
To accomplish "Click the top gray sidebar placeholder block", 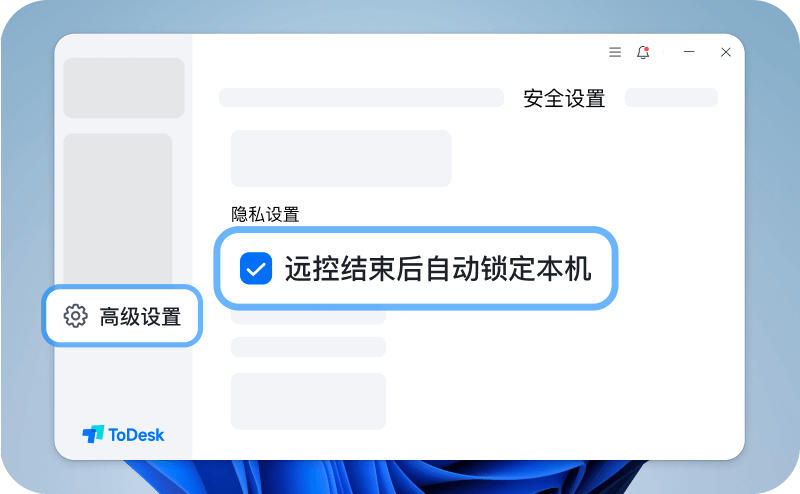I will pyautogui.click(x=124, y=88).
